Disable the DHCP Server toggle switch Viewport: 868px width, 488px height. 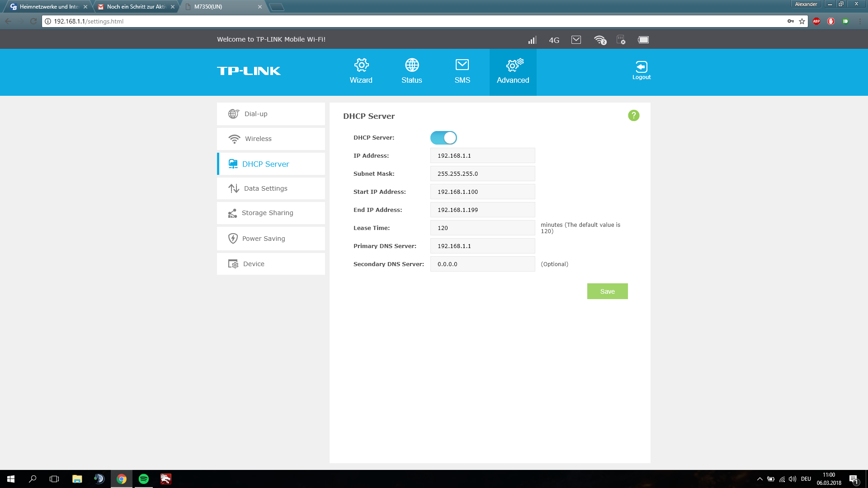[x=443, y=138]
